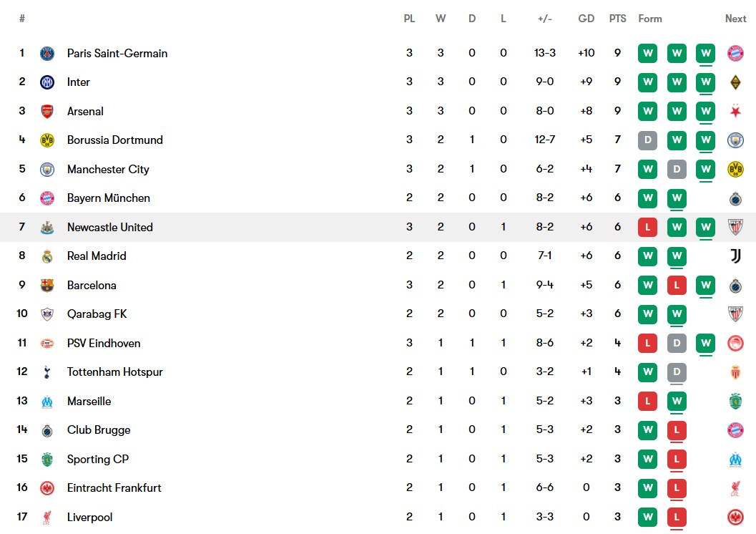The width and height of the screenshot is (756, 534).
Task: Click the PL column header
Action: pyautogui.click(x=409, y=19)
